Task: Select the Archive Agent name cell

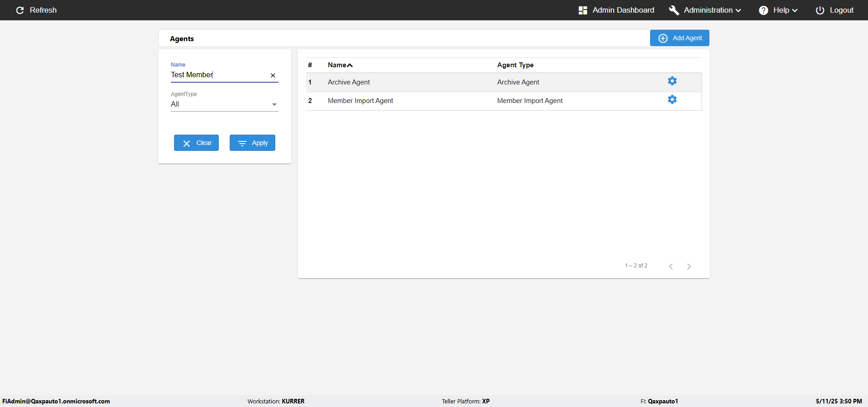Action: click(x=349, y=82)
